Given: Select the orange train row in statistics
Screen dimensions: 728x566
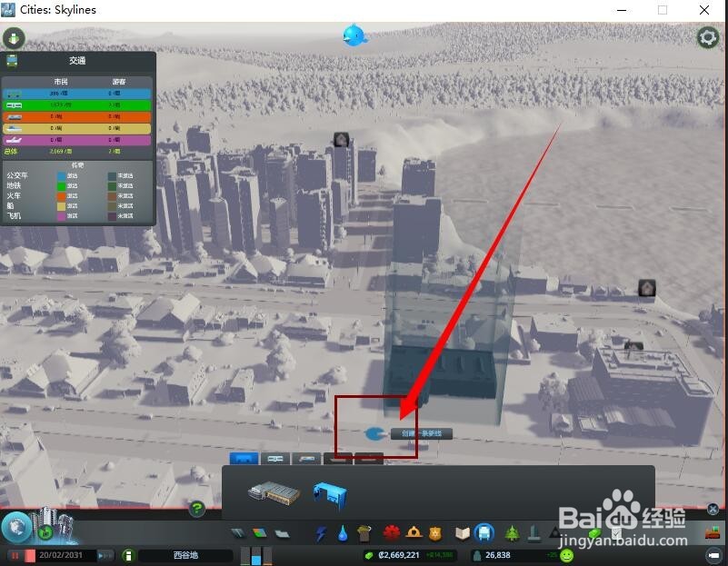Looking at the screenshot, I should coord(77,116).
